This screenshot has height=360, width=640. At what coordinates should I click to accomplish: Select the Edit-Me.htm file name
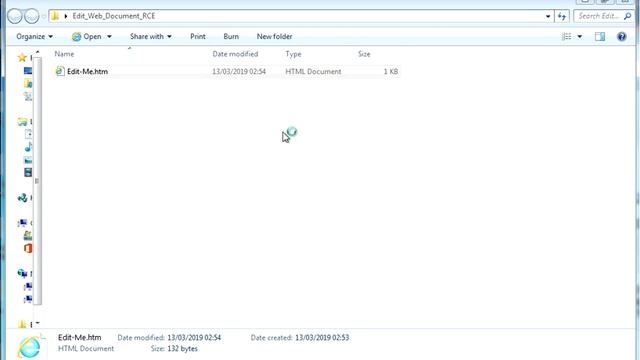tap(87, 71)
